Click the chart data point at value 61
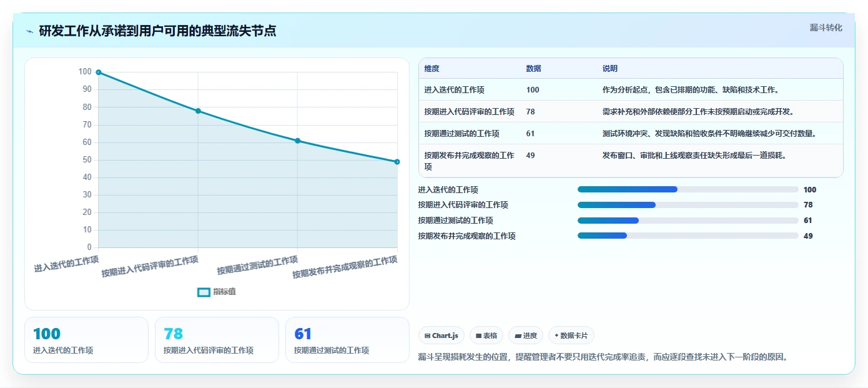The image size is (868, 388). tap(297, 141)
